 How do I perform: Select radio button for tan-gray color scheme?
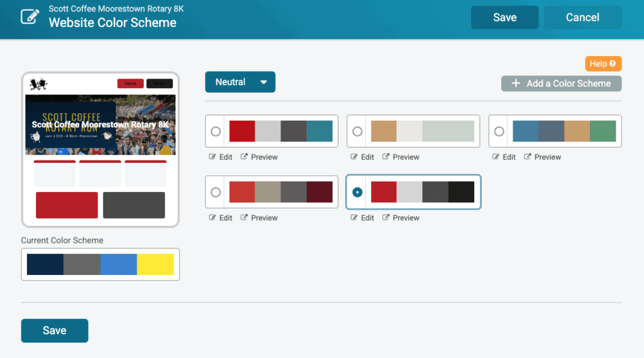pos(357,131)
